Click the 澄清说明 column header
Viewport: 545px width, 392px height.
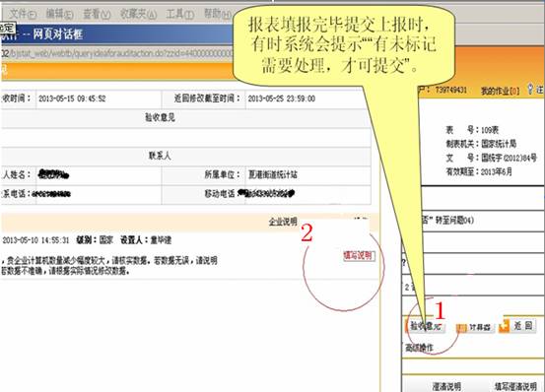(446, 386)
